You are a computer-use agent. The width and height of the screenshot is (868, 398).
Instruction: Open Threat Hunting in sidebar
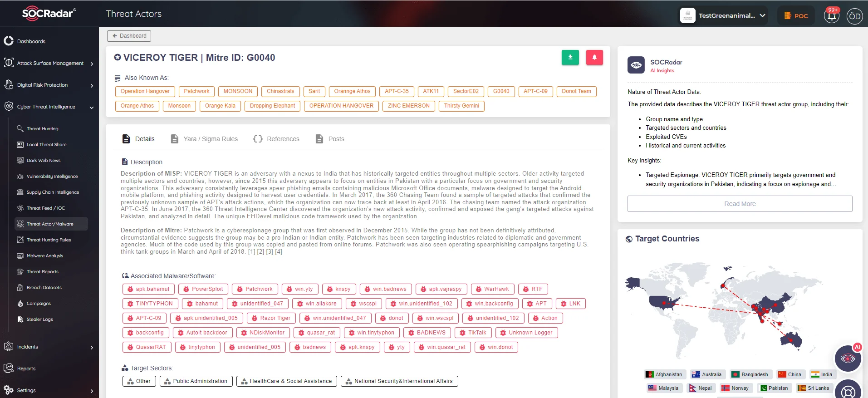(42, 129)
